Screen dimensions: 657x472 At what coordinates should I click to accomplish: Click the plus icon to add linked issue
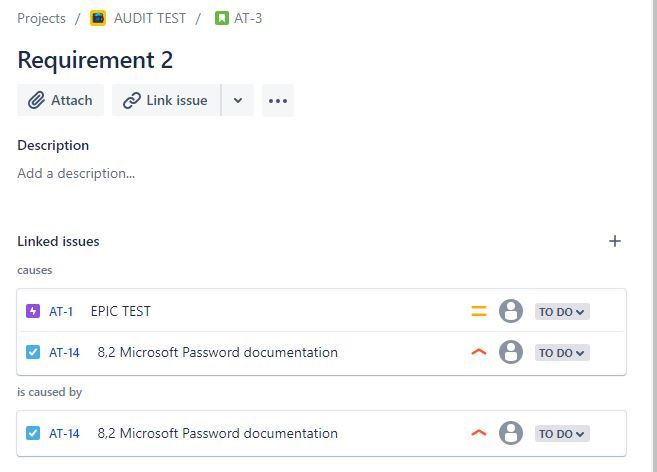point(615,241)
